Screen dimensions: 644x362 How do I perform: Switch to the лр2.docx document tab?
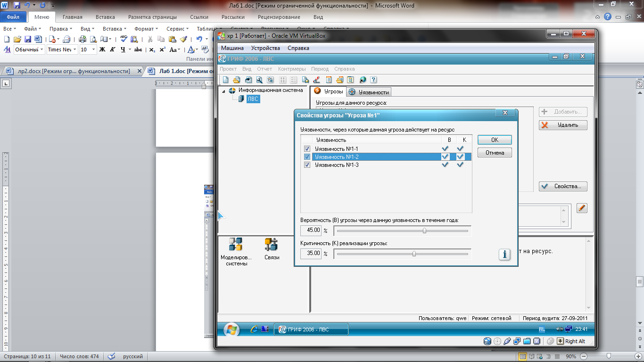73,71
